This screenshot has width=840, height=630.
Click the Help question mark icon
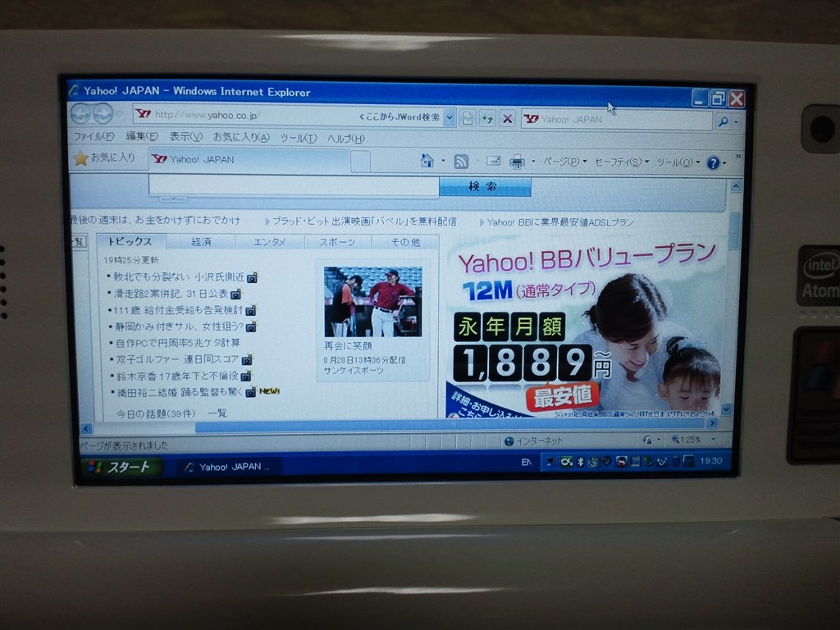713,163
